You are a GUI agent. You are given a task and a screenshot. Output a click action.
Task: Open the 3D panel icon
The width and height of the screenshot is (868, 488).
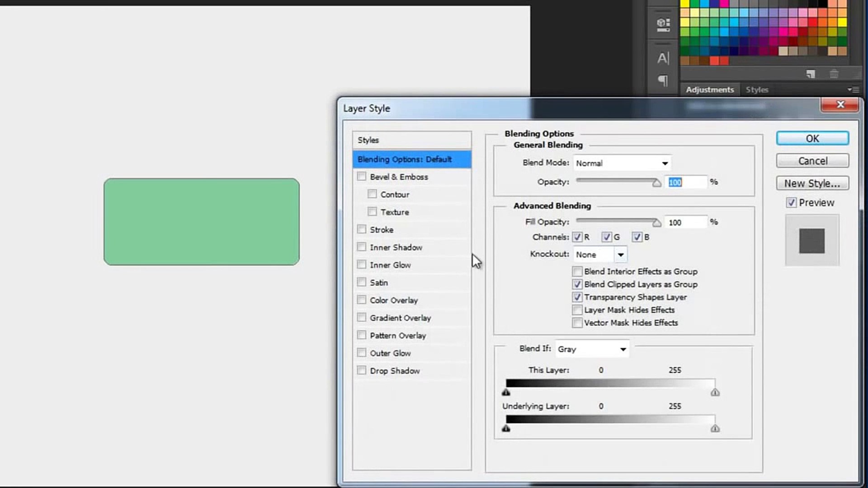point(663,24)
